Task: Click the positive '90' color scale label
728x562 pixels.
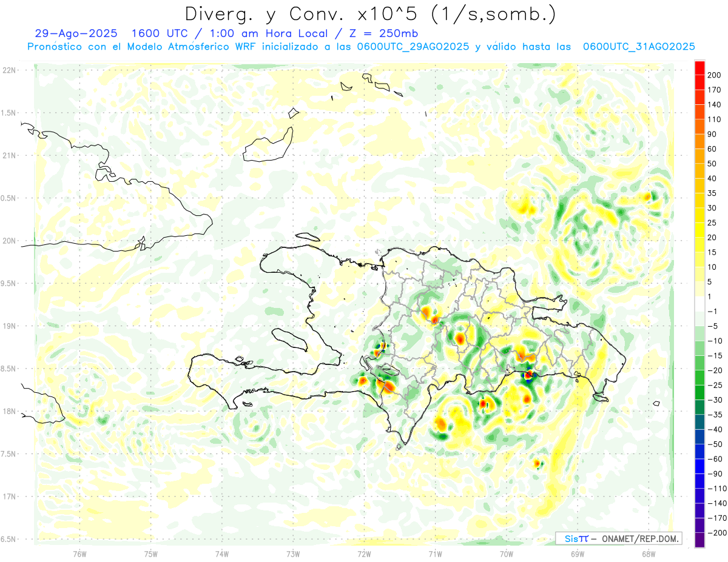Action: [712, 134]
